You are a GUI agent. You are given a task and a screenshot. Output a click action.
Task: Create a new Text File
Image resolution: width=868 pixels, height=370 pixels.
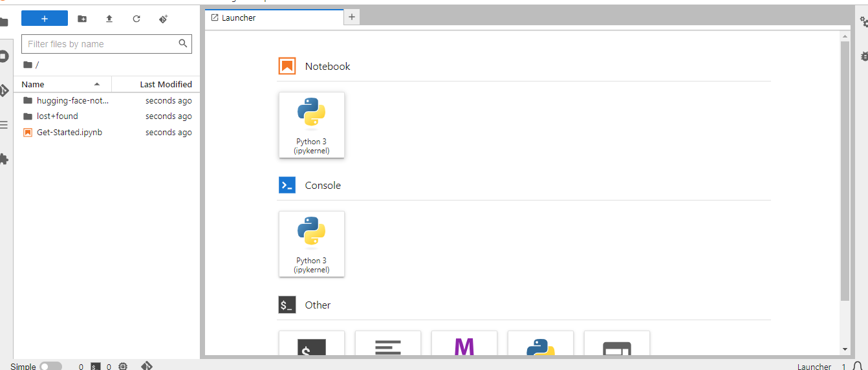pyautogui.click(x=388, y=343)
